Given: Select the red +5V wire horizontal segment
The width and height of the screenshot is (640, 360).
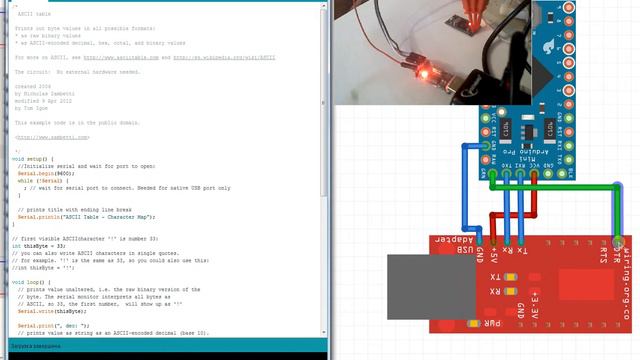Looking at the screenshot, I should (513, 215).
